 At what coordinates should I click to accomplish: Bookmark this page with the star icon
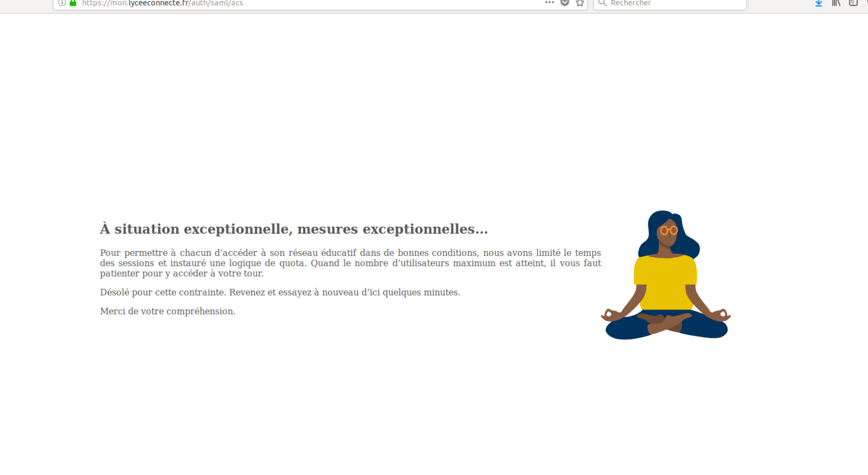580,3
